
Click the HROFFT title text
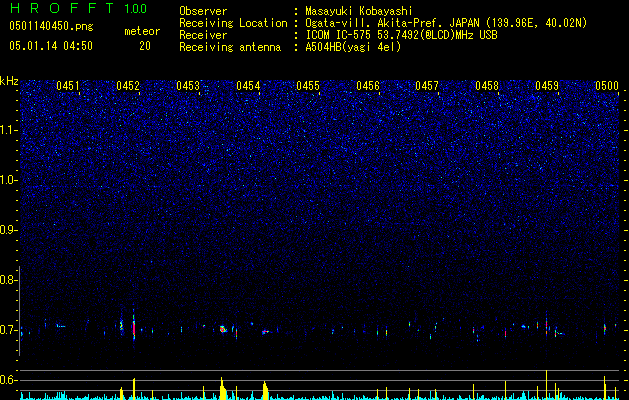(61, 8)
